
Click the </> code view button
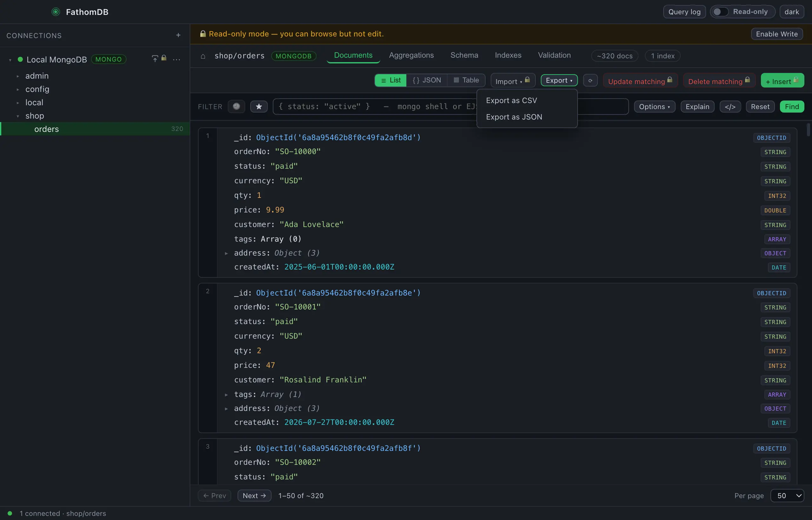coord(730,107)
